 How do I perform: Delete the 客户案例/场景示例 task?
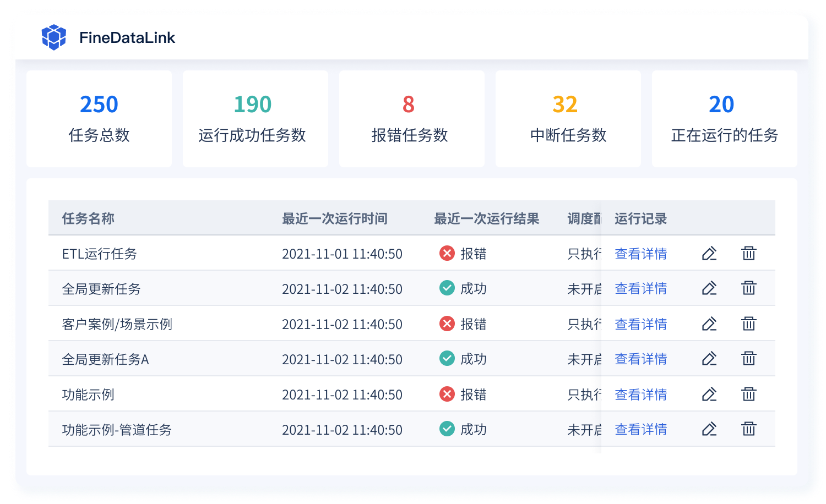tap(748, 324)
